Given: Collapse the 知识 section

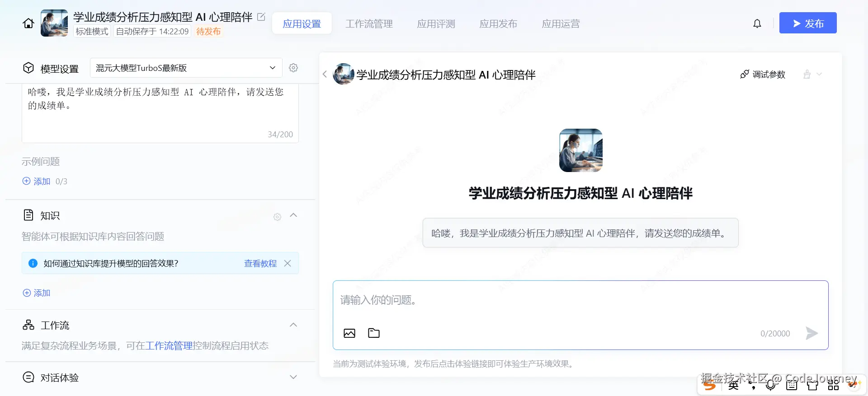Looking at the screenshot, I should 293,215.
